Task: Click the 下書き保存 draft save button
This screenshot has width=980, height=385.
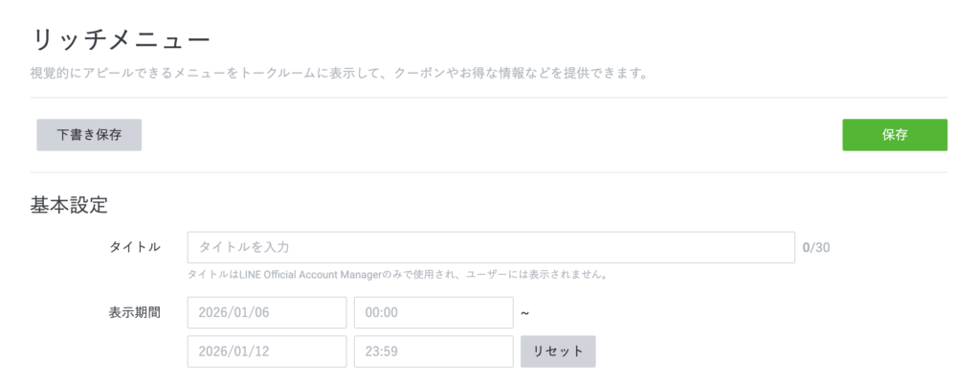Action: pos(89,135)
